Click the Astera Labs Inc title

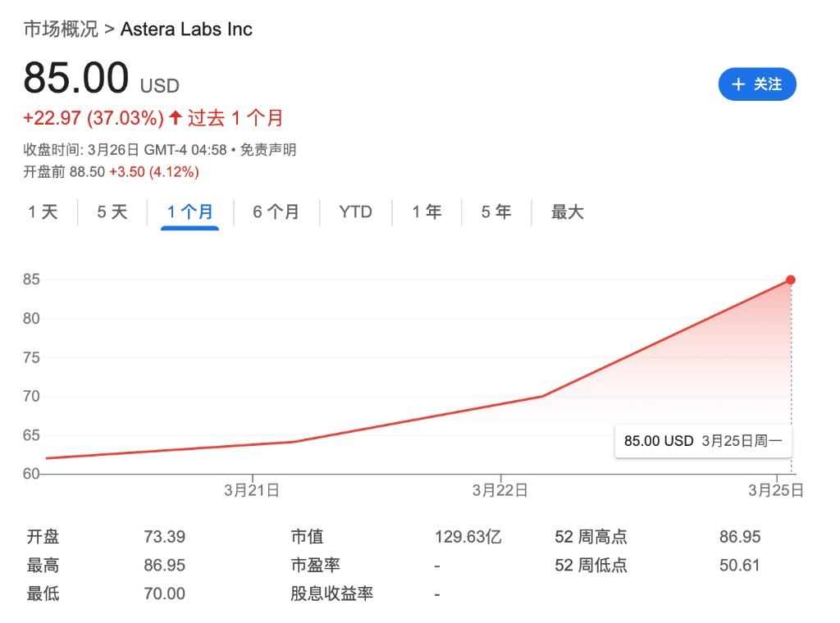coord(186,29)
